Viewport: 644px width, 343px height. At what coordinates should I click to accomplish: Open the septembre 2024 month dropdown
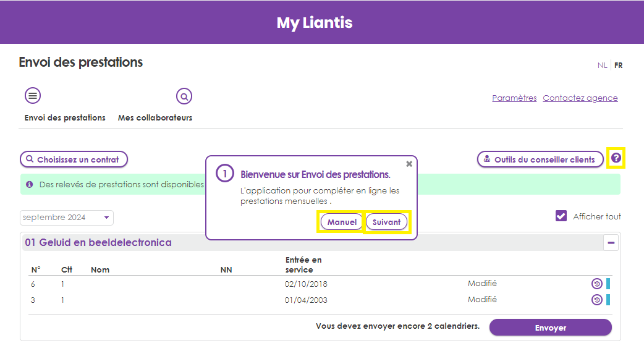(67, 218)
